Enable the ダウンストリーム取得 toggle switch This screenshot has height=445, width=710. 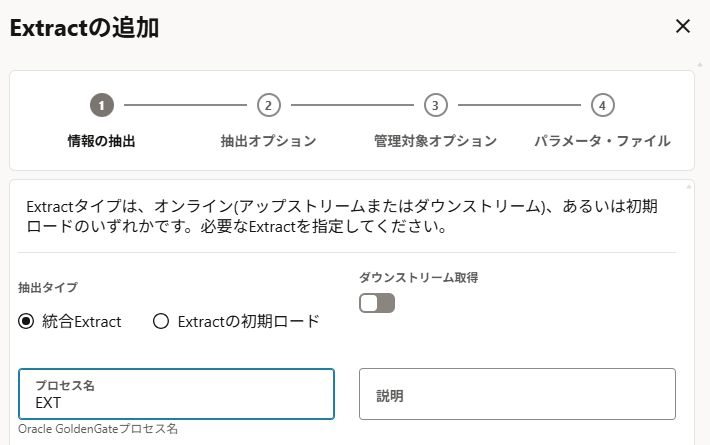click(x=377, y=303)
